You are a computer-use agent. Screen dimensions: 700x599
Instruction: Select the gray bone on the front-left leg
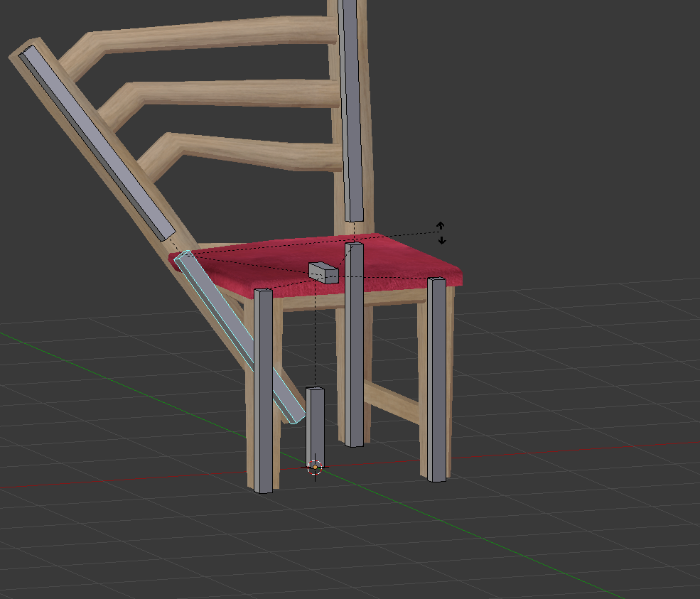[x=263, y=391]
